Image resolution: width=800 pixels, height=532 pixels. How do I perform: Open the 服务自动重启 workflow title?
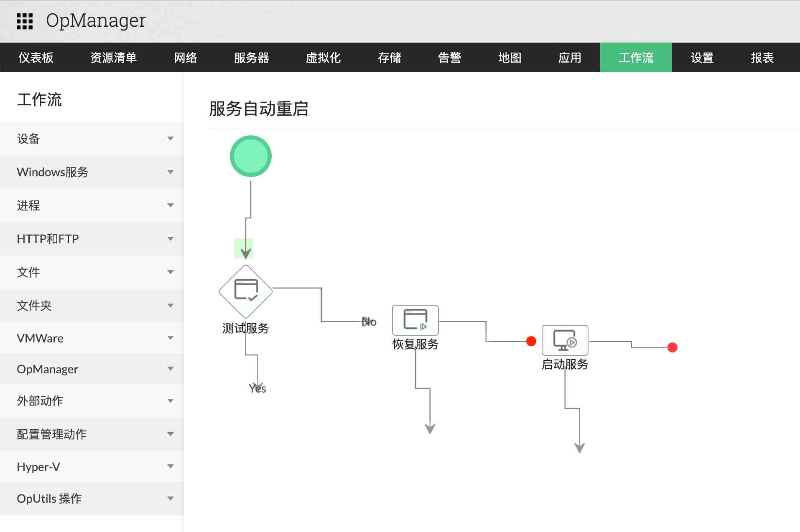[x=258, y=109]
